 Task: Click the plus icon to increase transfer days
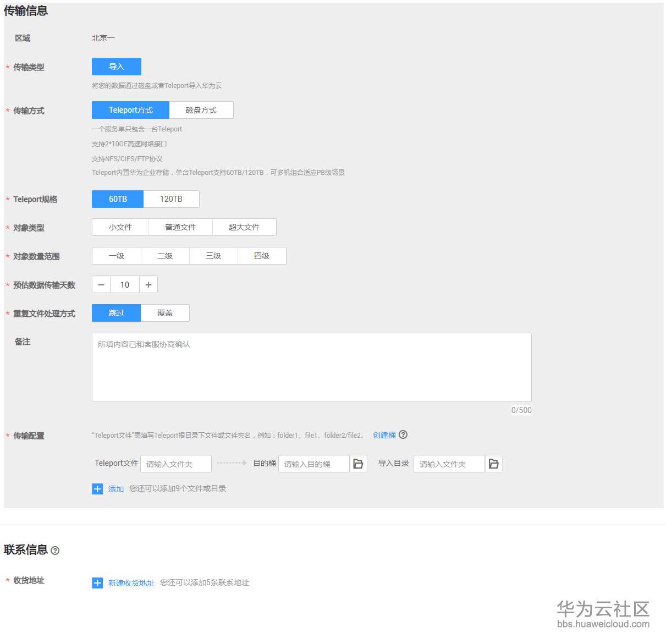pos(148,284)
